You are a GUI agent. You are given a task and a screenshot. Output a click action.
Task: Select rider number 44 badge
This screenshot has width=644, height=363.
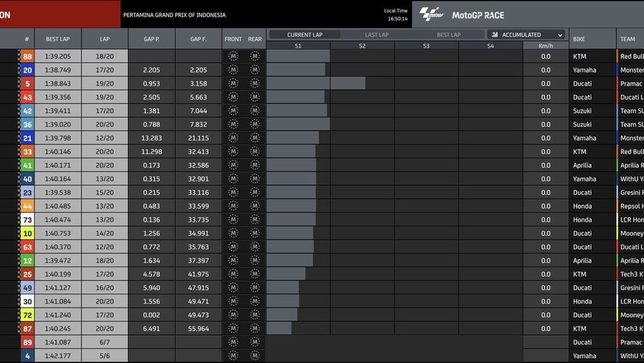coord(27,205)
